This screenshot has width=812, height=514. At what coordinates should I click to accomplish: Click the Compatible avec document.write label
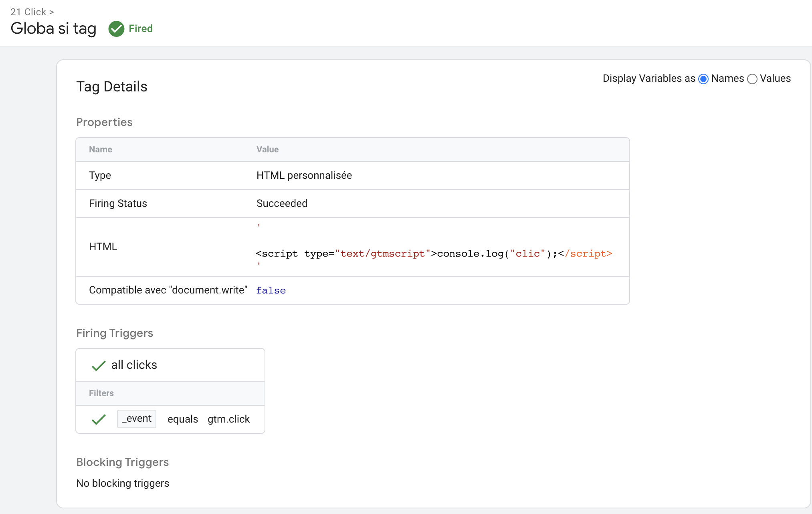pyautogui.click(x=168, y=290)
